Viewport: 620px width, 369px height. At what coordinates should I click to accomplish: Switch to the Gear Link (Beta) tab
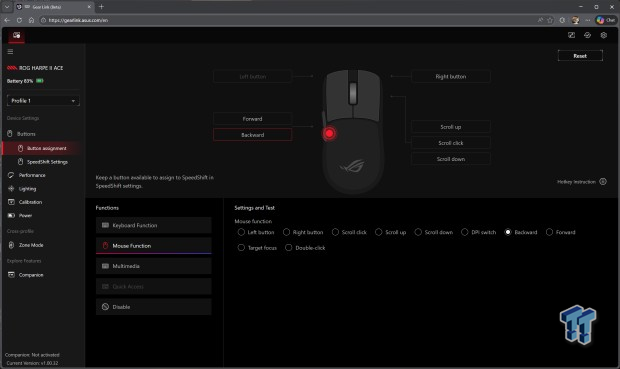point(53,7)
